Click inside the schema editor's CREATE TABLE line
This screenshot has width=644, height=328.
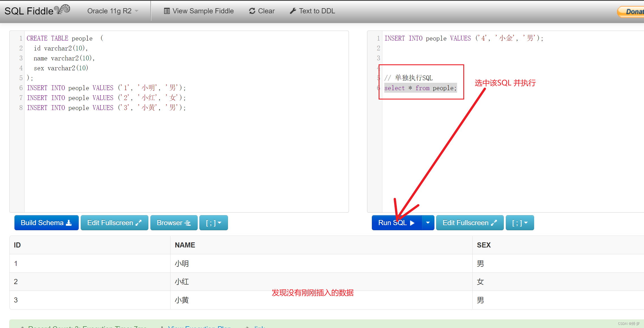point(60,38)
